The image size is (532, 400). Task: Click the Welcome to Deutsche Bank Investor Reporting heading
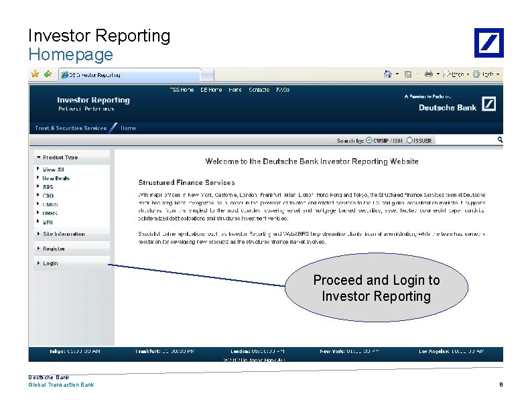(x=312, y=161)
